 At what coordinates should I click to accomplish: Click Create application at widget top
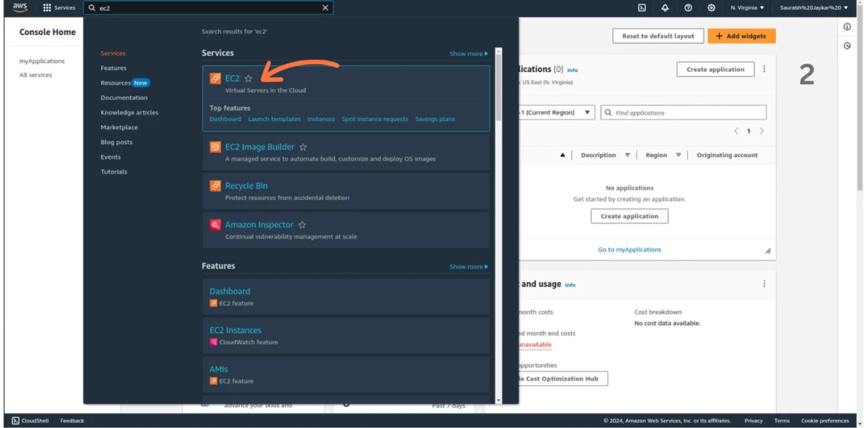pyautogui.click(x=715, y=69)
